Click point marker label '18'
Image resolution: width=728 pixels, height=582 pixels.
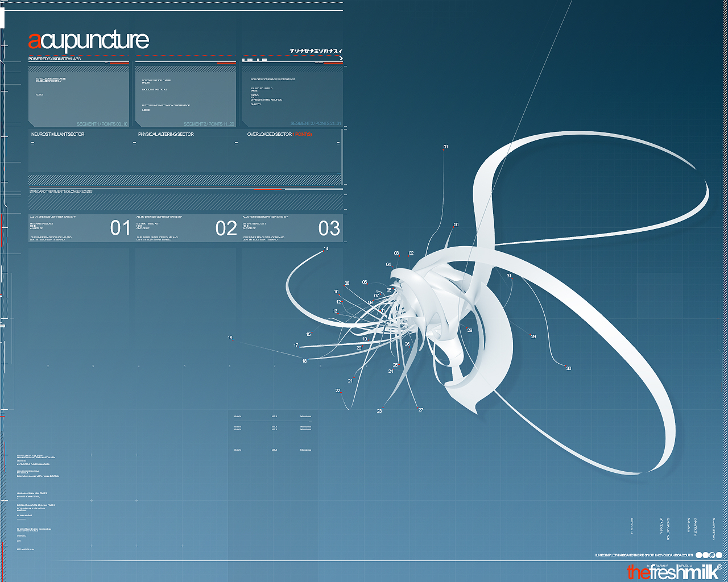pos(304,361)
